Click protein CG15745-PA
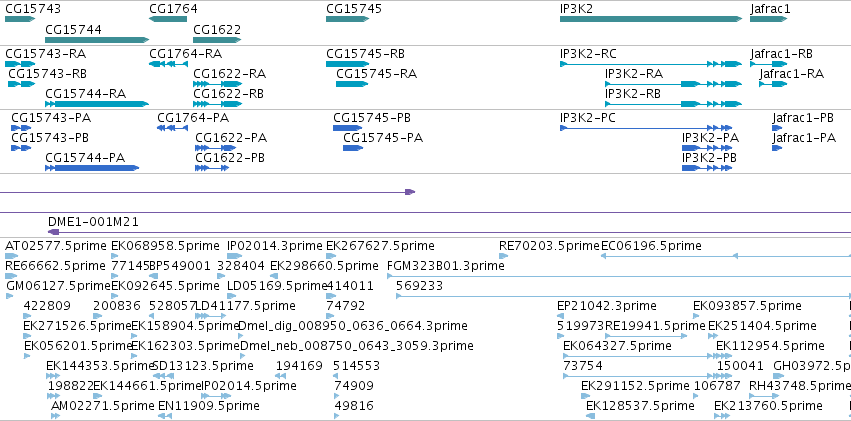 coord(353,148)
